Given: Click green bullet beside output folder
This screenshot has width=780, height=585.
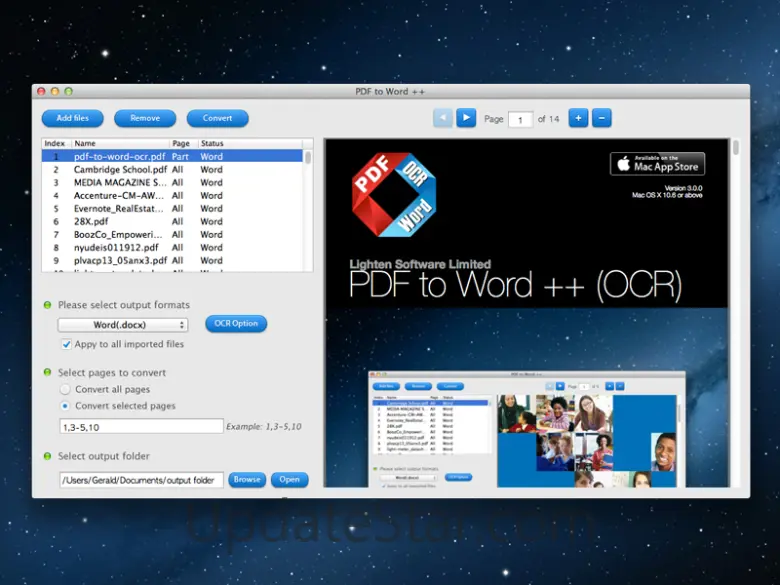Looking at the screenshot, I should pos(47,456).
